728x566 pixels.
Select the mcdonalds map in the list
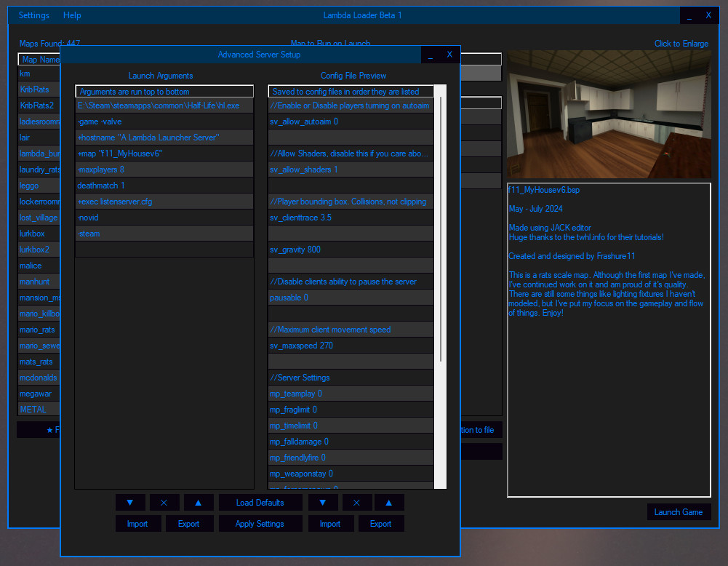pos(38,377)
